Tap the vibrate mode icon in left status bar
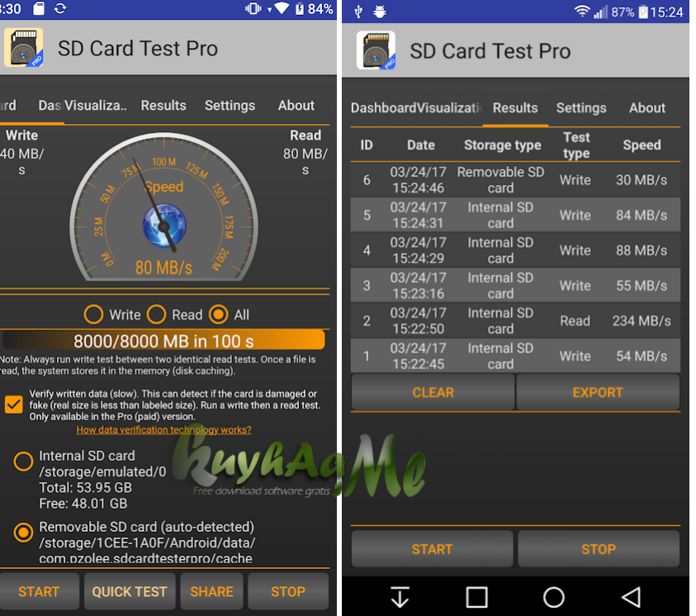This screenshot has height=616, width=696. pos(253,8)
